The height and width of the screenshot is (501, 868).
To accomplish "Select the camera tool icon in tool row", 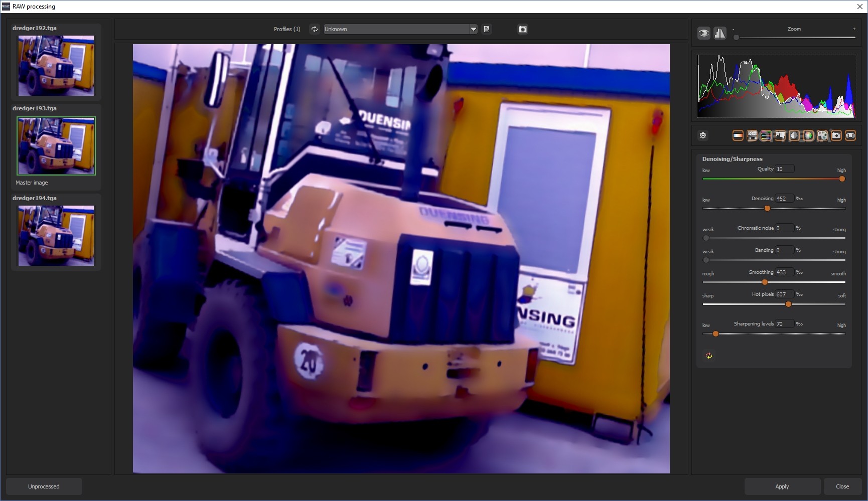I will [x=836, y=135].
